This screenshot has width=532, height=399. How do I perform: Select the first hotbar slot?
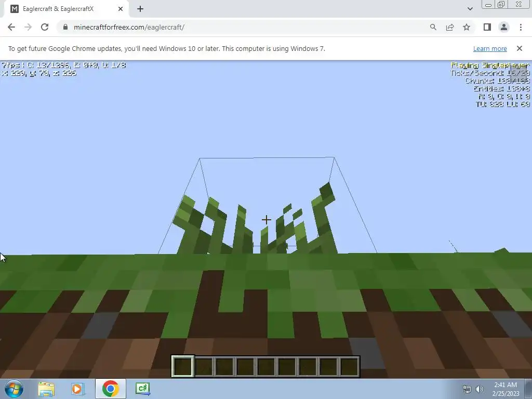(x=183, y=366)
